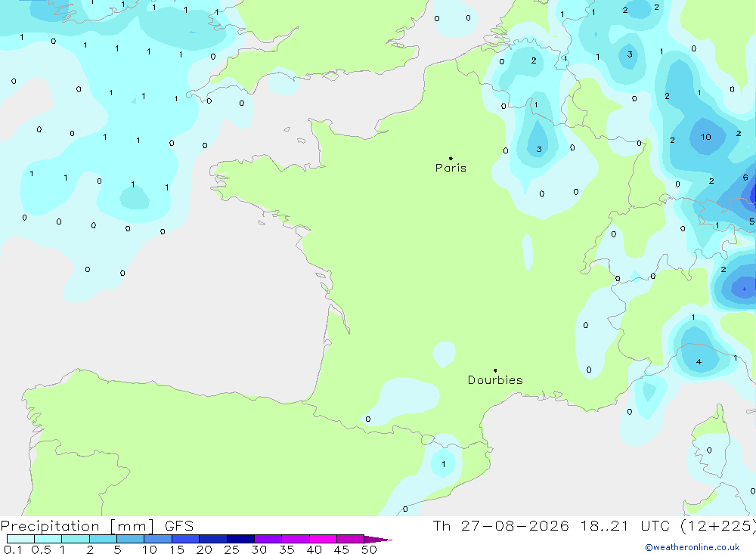Click the legend scale label '0.5'
756x554 pixels.
click(41, 549)
